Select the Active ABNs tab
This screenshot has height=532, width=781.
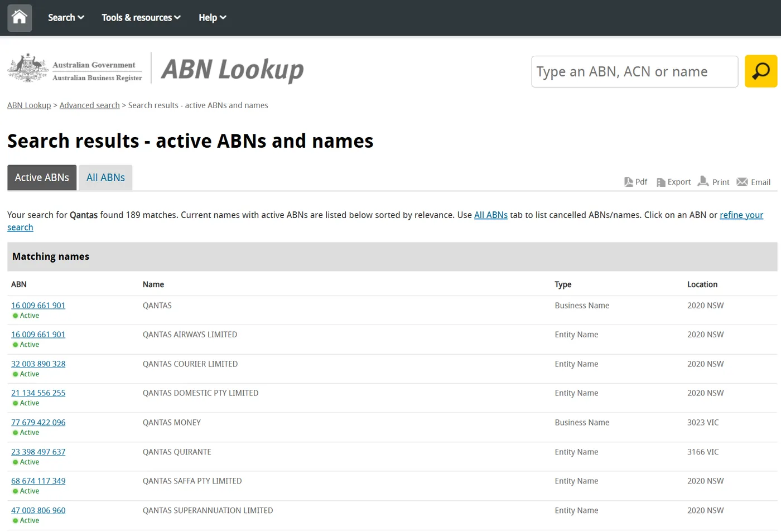(42, 178)
